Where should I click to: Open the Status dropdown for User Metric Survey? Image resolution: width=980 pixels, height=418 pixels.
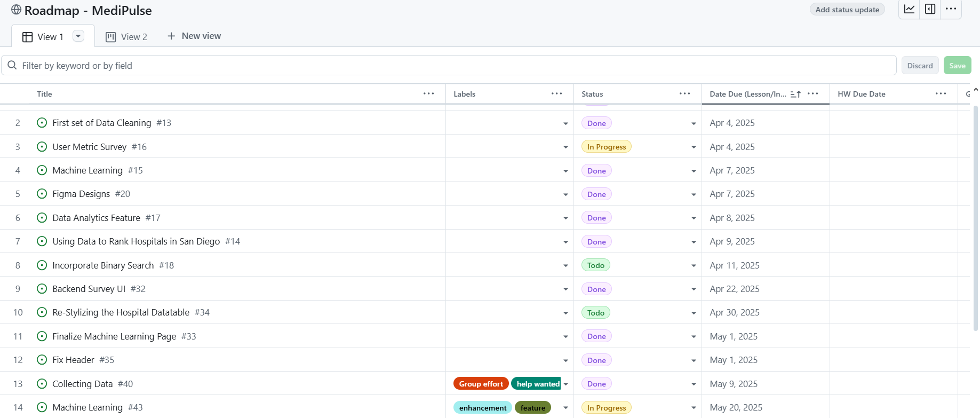coord(694,147)
